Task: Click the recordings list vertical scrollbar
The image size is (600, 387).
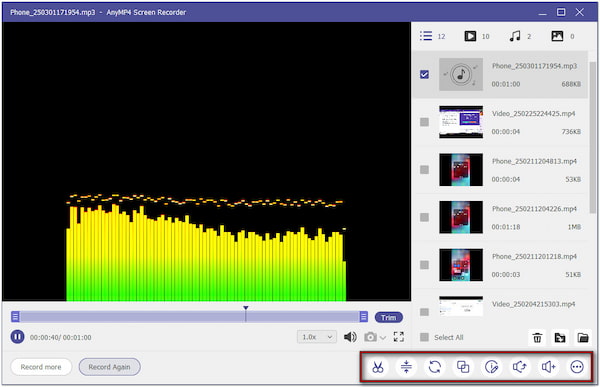Action: coord(593,137)
